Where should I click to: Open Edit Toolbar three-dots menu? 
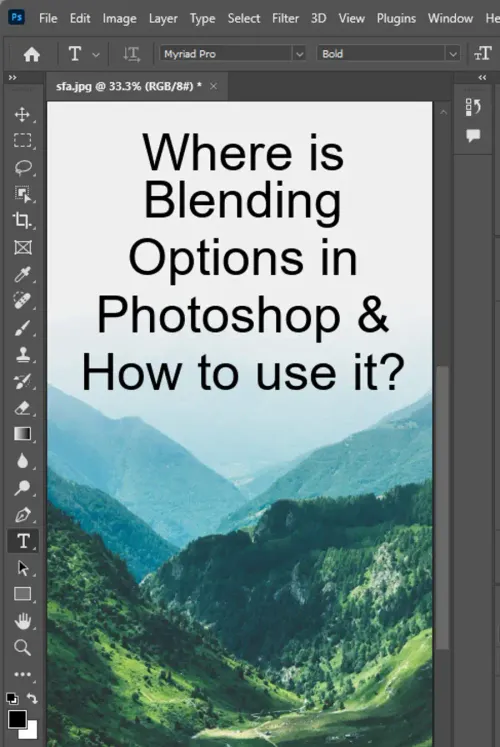[22, 674]
